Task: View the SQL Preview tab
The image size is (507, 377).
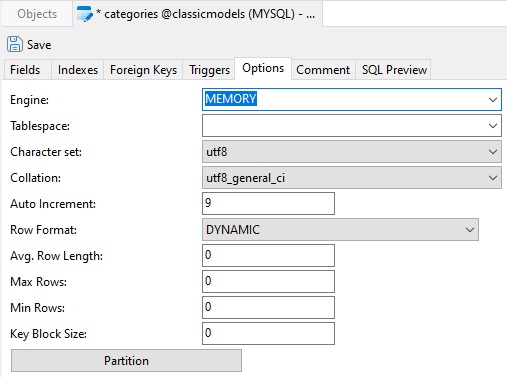Action: pos(394,70)
